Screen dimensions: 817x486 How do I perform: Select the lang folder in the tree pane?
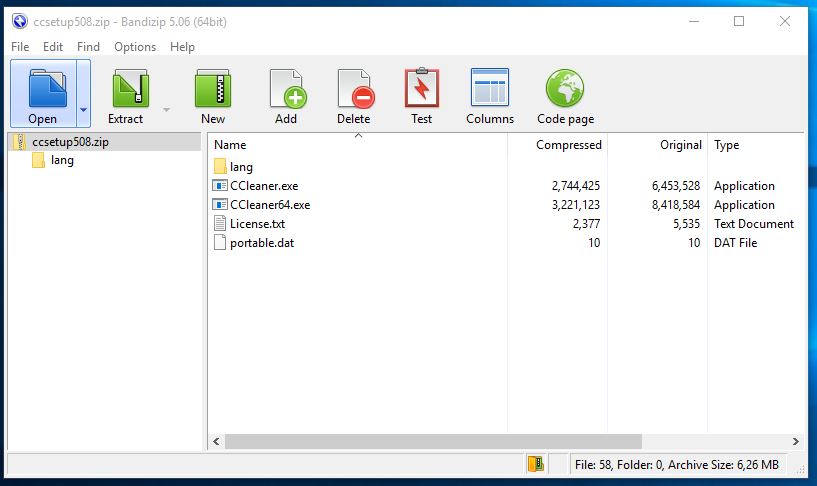[62, 160]
